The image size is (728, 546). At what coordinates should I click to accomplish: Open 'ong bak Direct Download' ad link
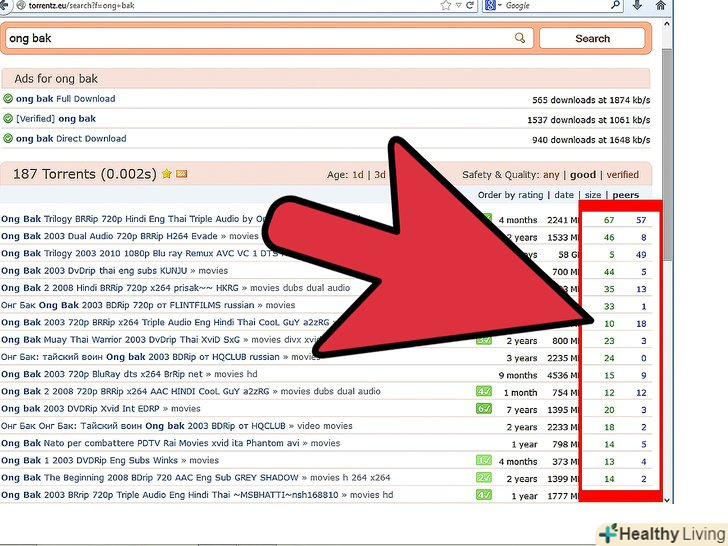71,139
